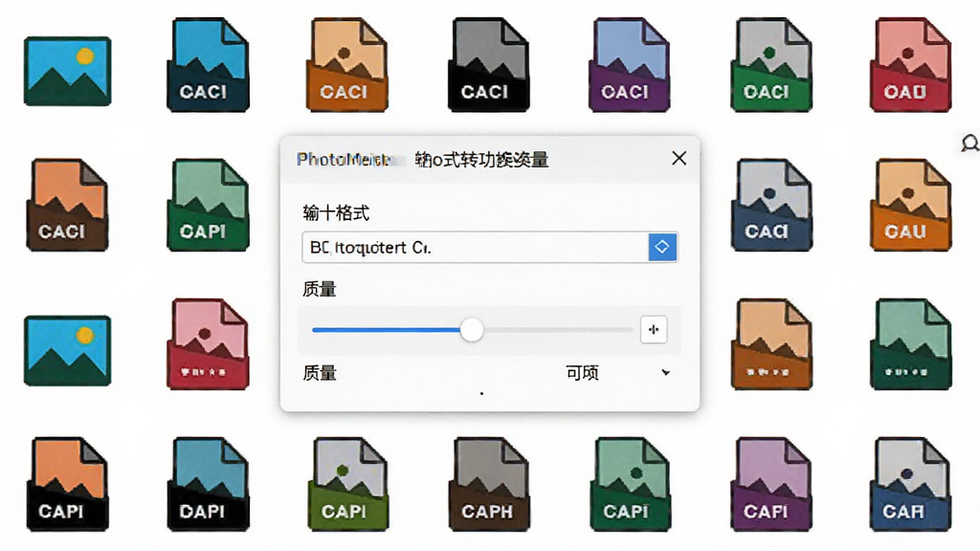Select the slate blue CAO file icon

click(x=771, y=205)
